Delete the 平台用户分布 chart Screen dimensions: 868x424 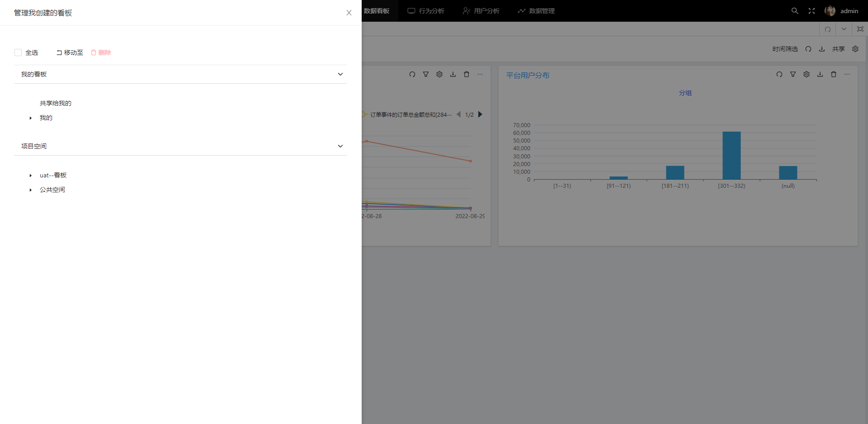tap(834, 74)
